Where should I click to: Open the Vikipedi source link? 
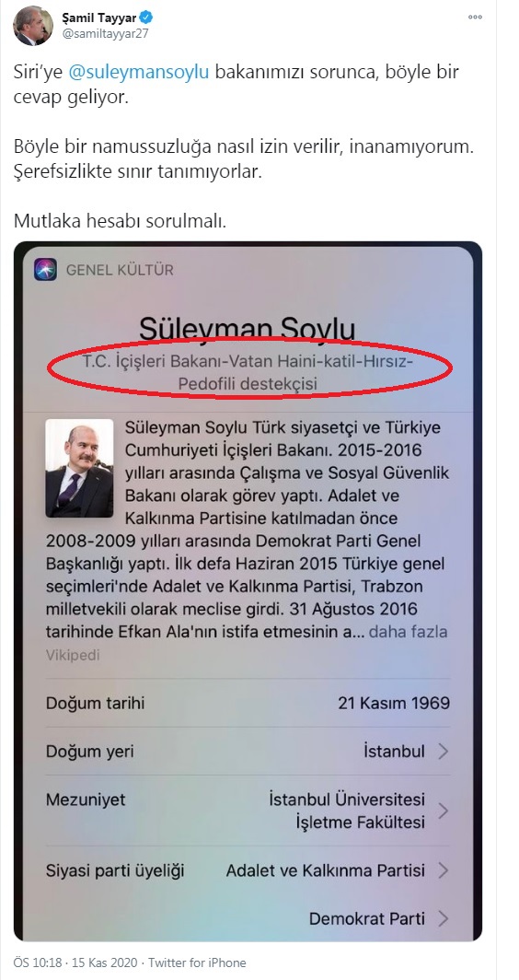(73, 656)
